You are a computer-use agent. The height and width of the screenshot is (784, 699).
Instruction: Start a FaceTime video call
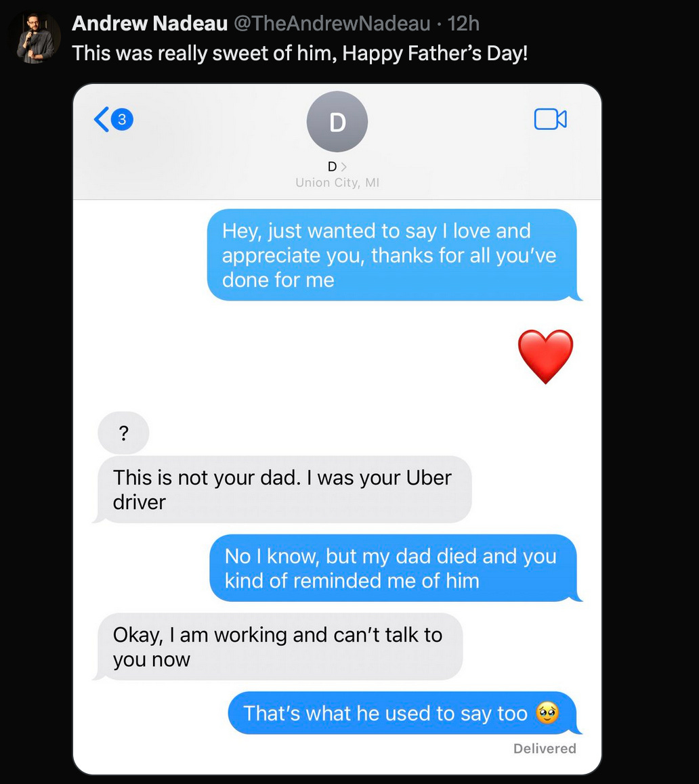[x=551, y=119]
